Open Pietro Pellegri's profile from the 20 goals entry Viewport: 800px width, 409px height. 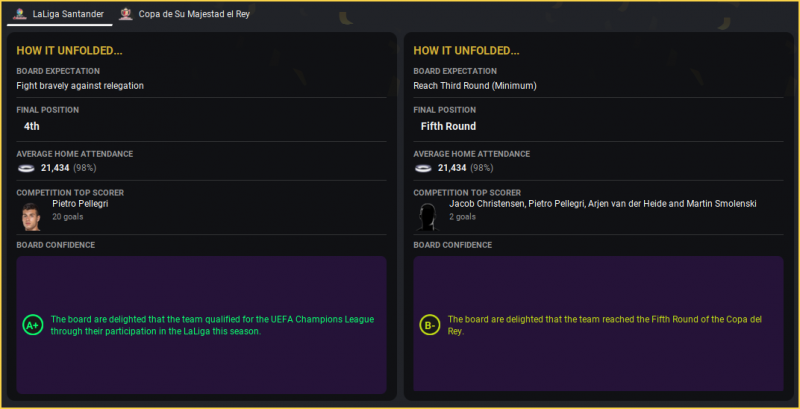(80, 203)
